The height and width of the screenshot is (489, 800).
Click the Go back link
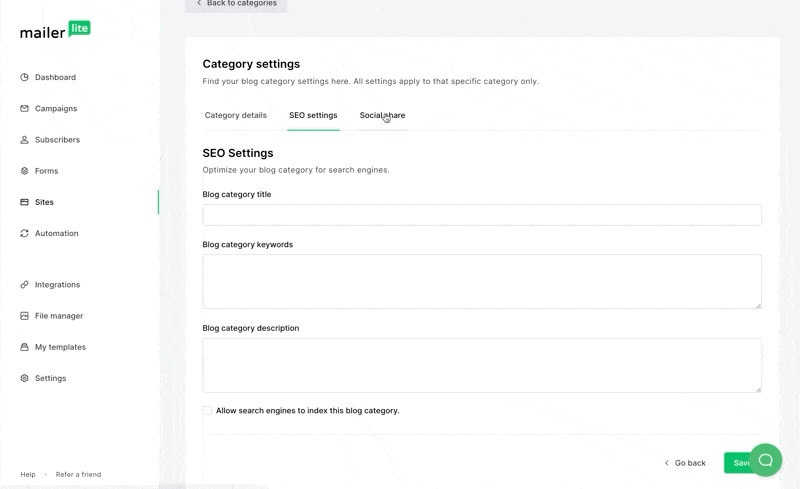685,463
